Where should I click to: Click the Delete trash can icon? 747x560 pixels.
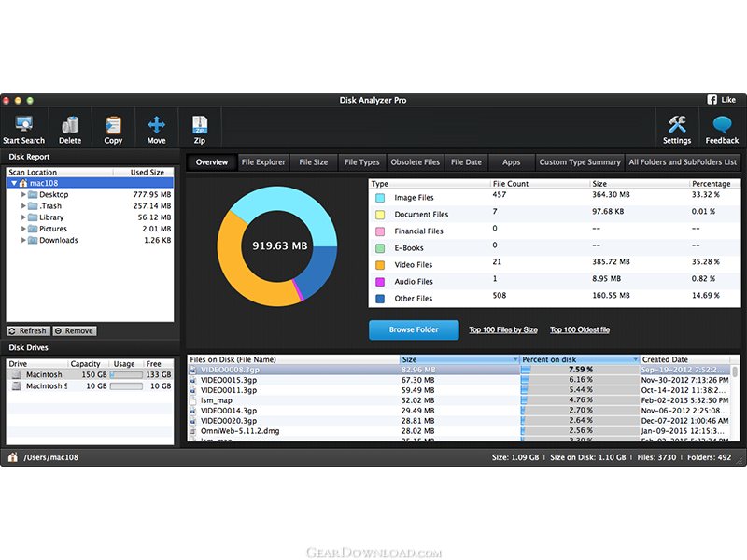(70, 125)
